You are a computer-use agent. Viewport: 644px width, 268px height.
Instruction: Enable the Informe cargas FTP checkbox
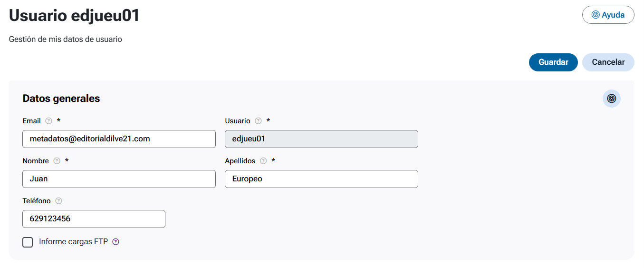coord(28,242)
